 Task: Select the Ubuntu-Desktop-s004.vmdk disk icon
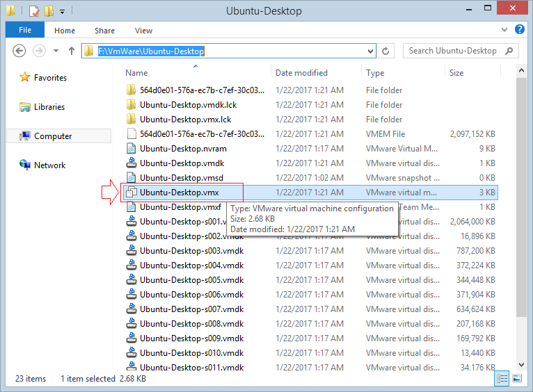point(132,265)
